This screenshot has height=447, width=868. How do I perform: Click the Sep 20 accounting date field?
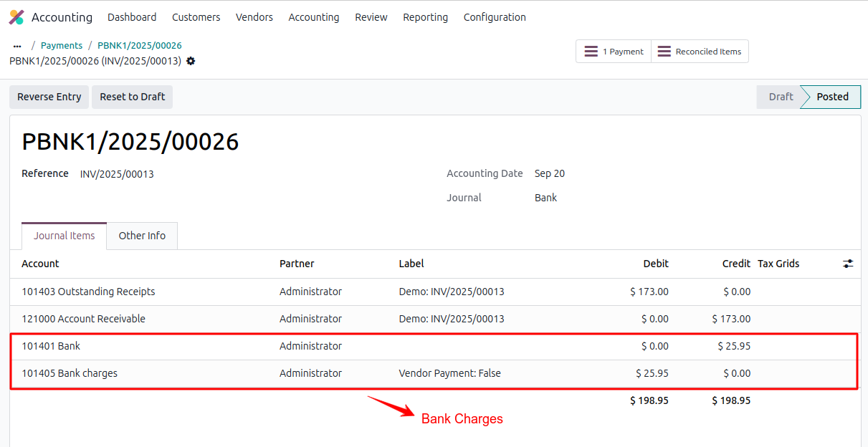click(x=549, y=173)
